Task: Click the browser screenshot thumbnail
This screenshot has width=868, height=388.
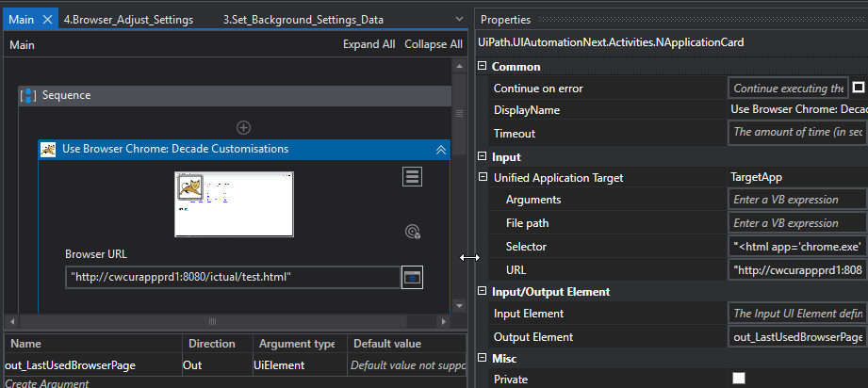Action: click(234, 203)
